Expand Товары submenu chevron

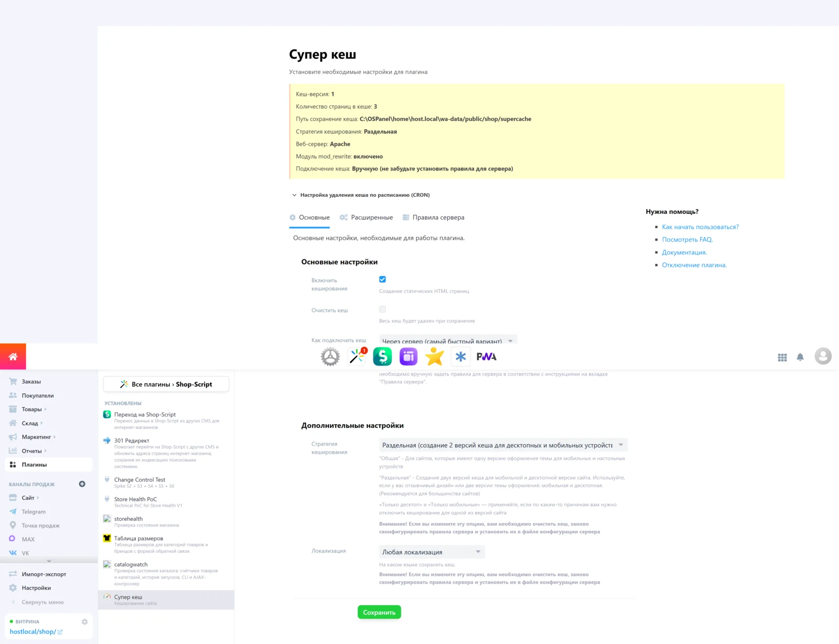46,410
